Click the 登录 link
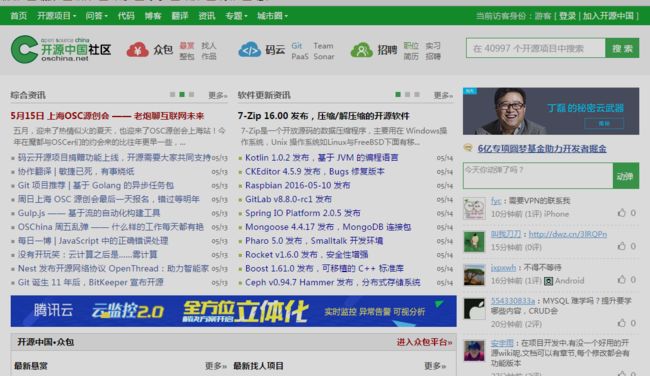Screen dimensions: 650x376 click(x=567, y=16)
